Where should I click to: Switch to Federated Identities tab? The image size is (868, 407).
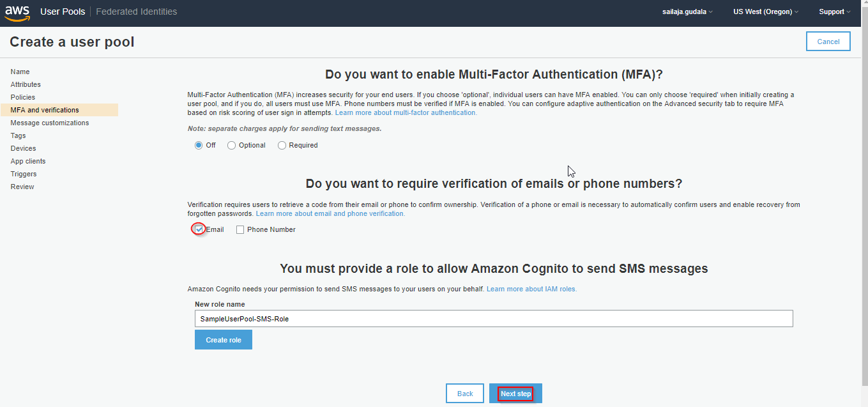pyautogui.click(x=136, y=12)
